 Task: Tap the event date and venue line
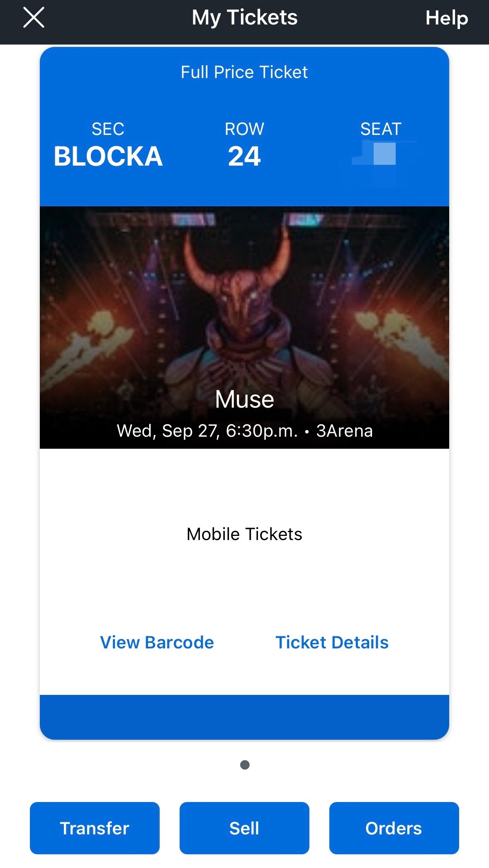click(245, 431)
